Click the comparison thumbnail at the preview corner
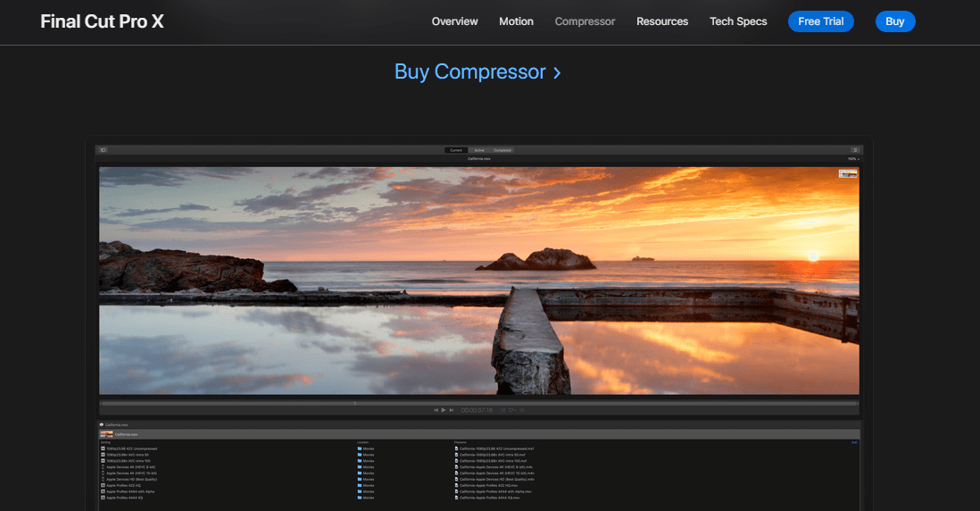This screenshot has height=511, width=980. pyautogui.click(x=848, y=174)
